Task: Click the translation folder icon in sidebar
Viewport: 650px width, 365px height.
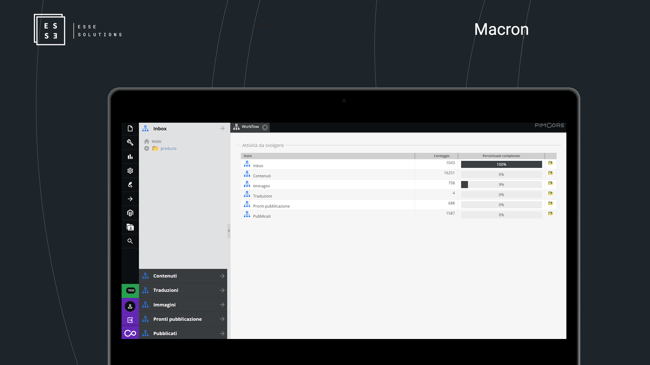Action: [130, 227]
